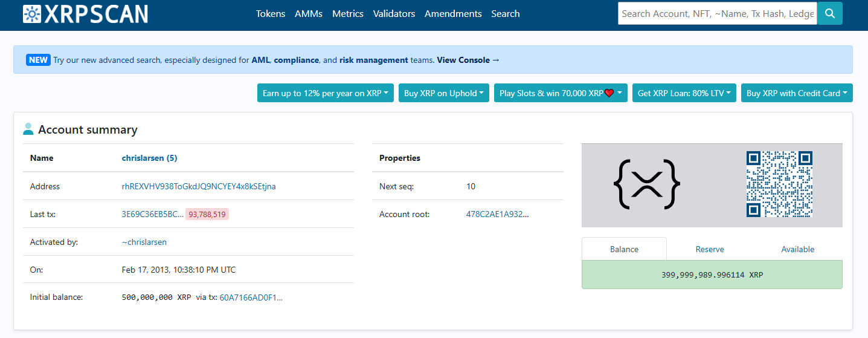Viewport: 868px width, 338px height.
Task: Select the Balance tab
Action: (x=624, y=249)
